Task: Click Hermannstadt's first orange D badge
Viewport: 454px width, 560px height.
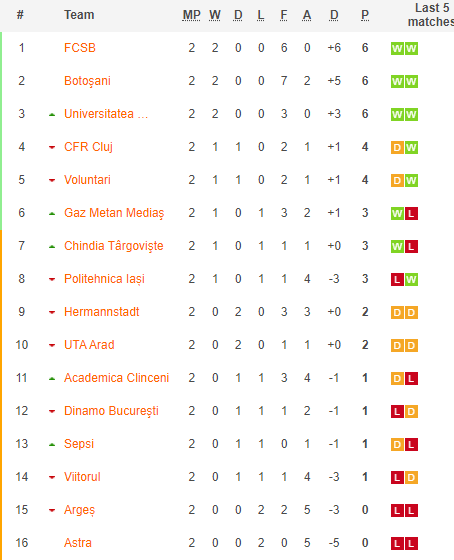Action: click(397, 312)
